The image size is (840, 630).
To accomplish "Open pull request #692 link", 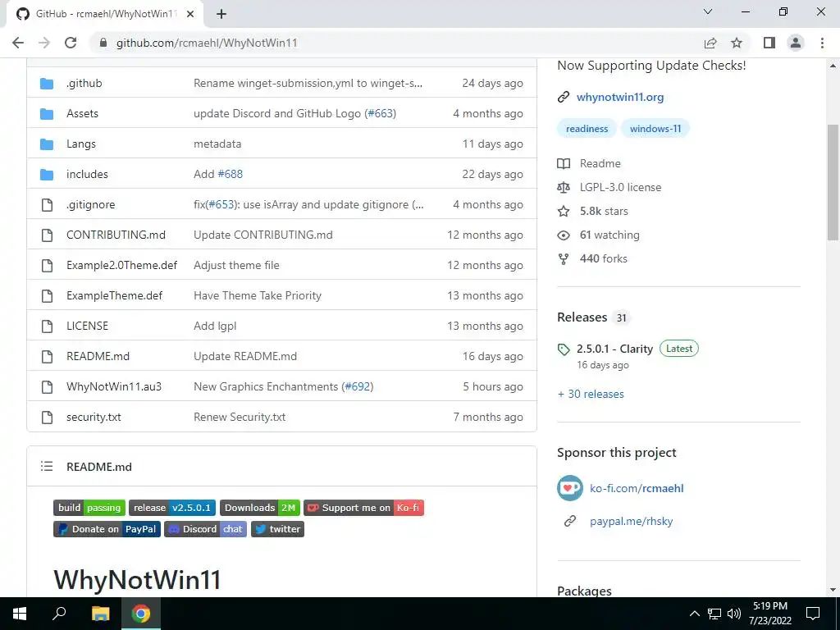I will [x=358, y=387].
